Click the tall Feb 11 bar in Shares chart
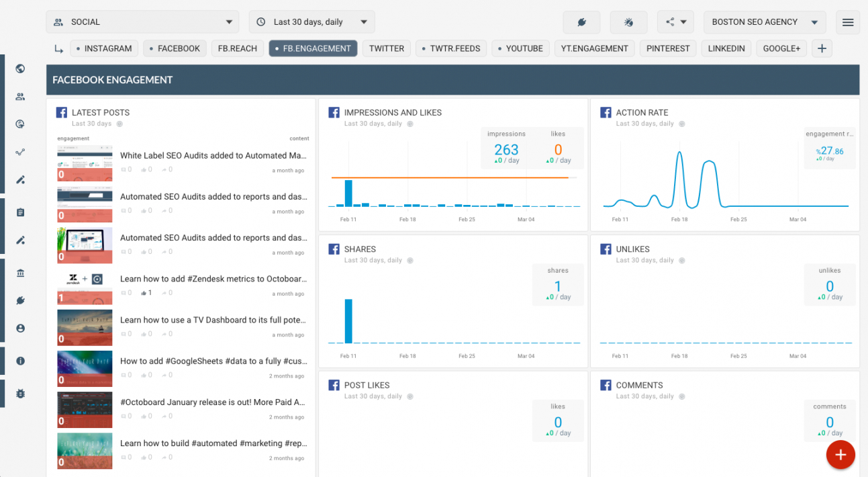This screenshot has height=477, width=868. point(348,321)
